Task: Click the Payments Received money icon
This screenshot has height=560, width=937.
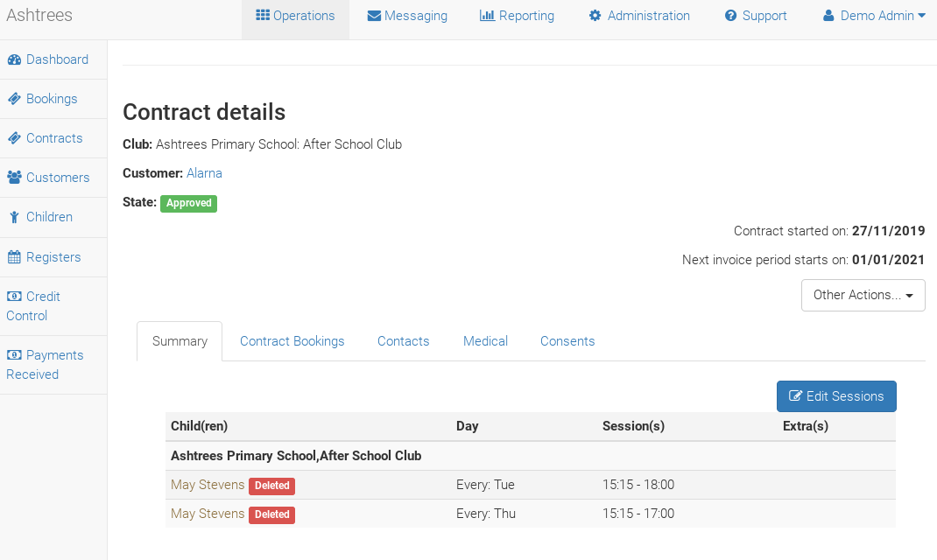Action: (14, 355)
